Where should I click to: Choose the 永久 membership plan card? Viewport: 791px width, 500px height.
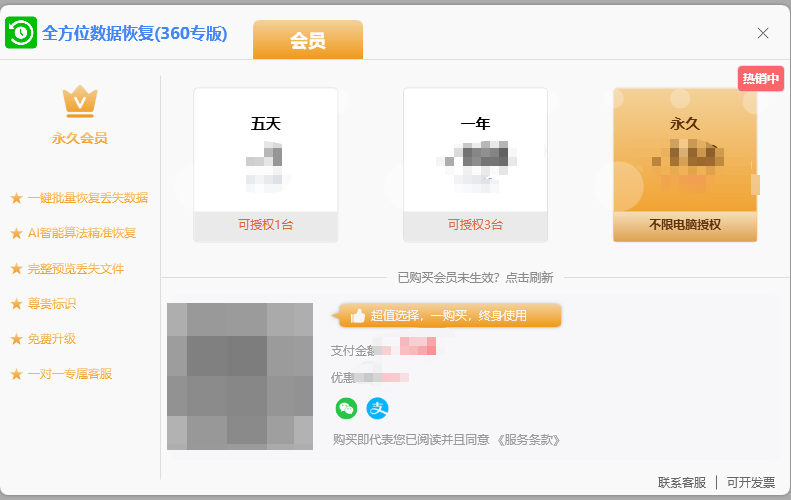point(685,165)
